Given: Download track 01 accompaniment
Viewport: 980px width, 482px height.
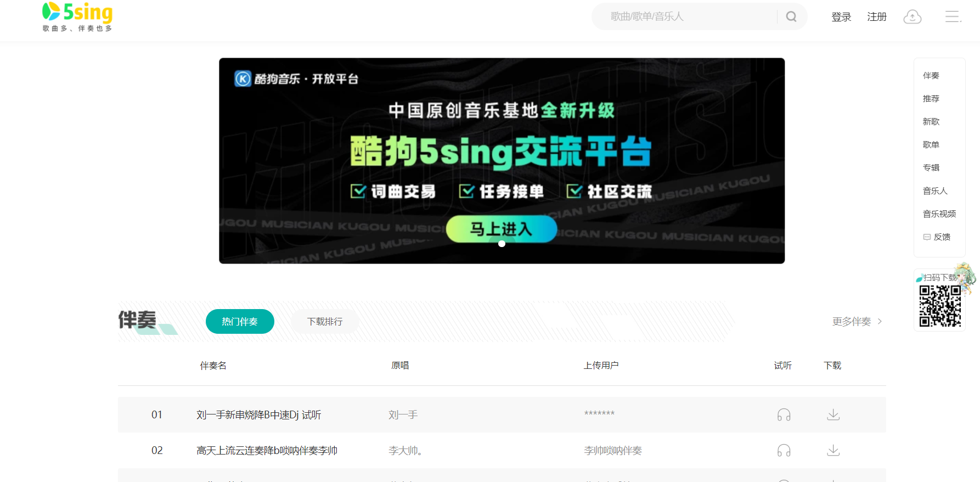Looking at the screenshot, I should point(833,415).
